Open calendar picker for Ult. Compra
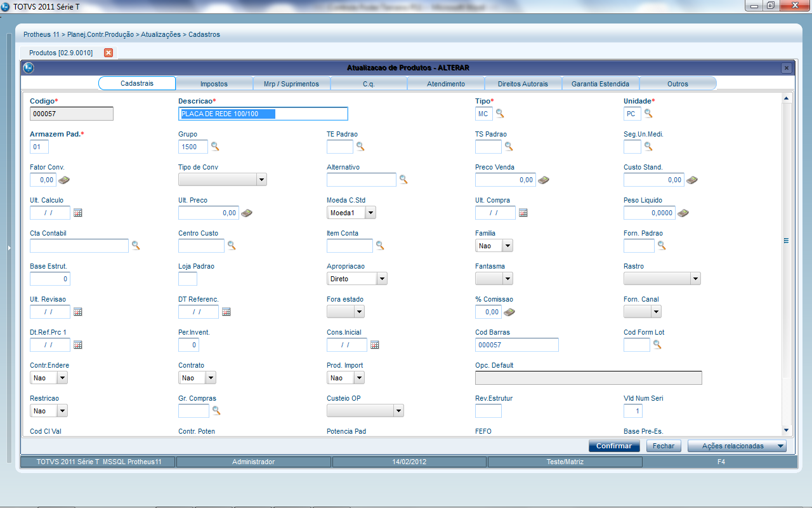The height and width of the screenshot is (508, 812). pyautogui.click(x=523, y=213)
